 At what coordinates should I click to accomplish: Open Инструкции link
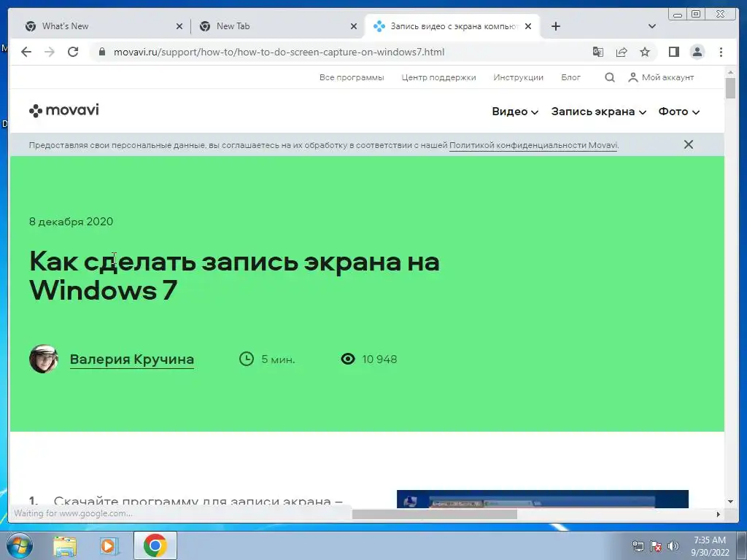[x=519, y=77]
